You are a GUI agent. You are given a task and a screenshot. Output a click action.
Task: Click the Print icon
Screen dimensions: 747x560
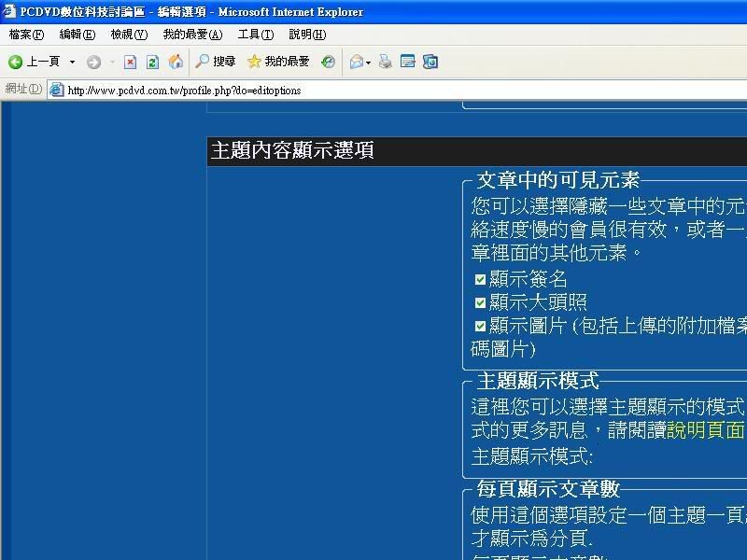pos(386,63)
